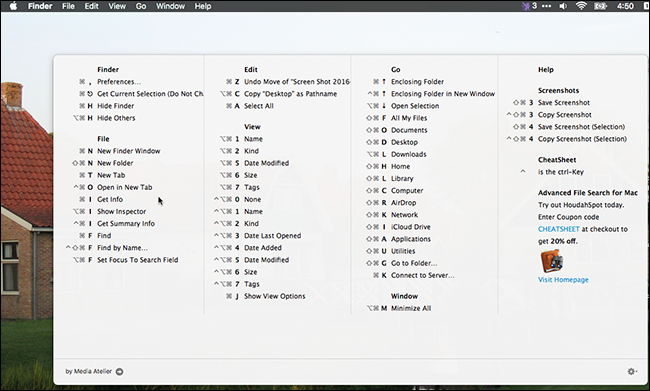
Task: Choose Utilities entry
Action: (x=403, y=251)
